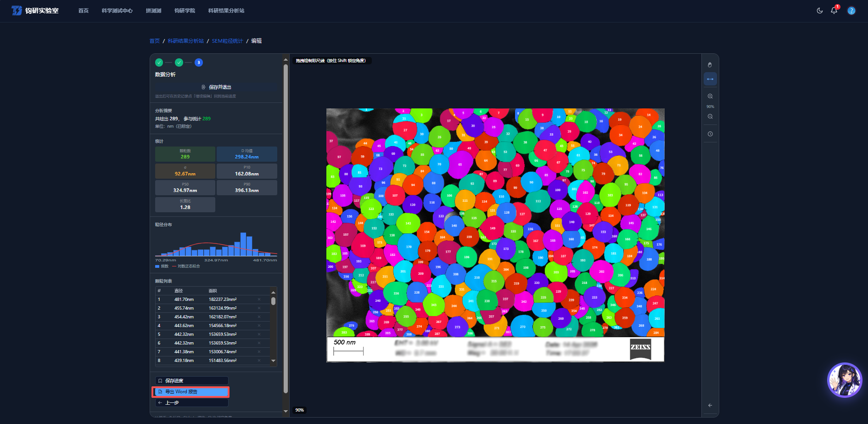
Task: Select the 154566.18nm² area cell
Action: tap(223, 326)
